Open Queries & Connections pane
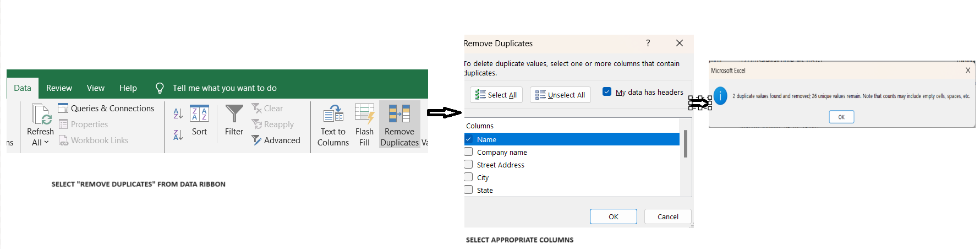Image resolution: width=980 pixels, height=249 pixels. click(106, 109)
